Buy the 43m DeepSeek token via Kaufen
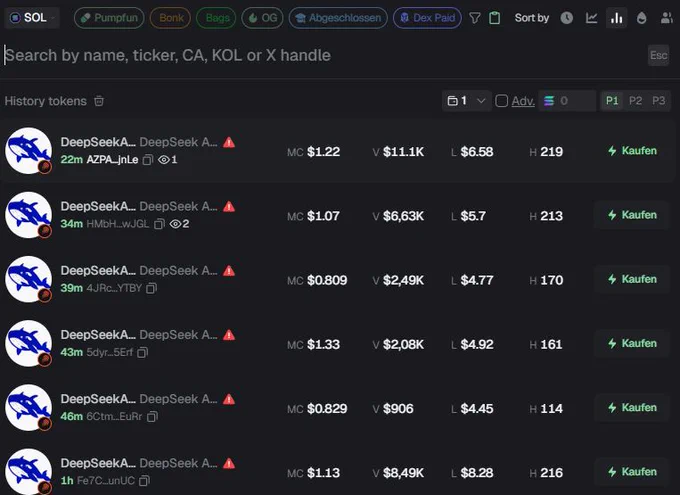Screen dimensions: 680x495 pyautogui.click(x=632, y=343)
